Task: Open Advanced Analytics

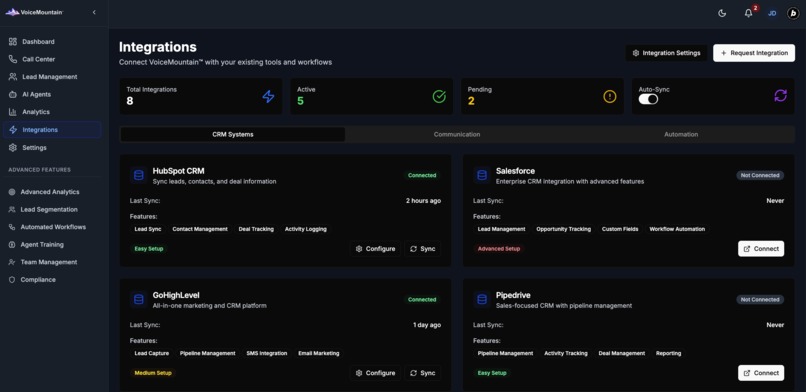Action: (x=52, y=192)
